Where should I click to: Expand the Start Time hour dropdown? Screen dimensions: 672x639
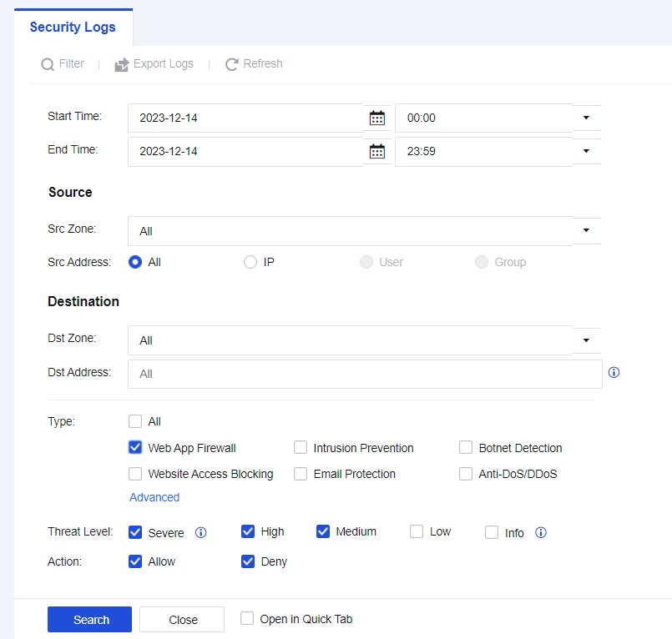(x=586, y=118)
